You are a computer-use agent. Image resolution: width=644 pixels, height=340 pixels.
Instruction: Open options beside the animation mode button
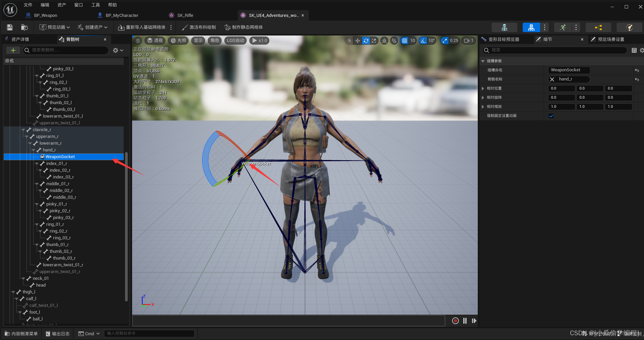tap(576, 27)
